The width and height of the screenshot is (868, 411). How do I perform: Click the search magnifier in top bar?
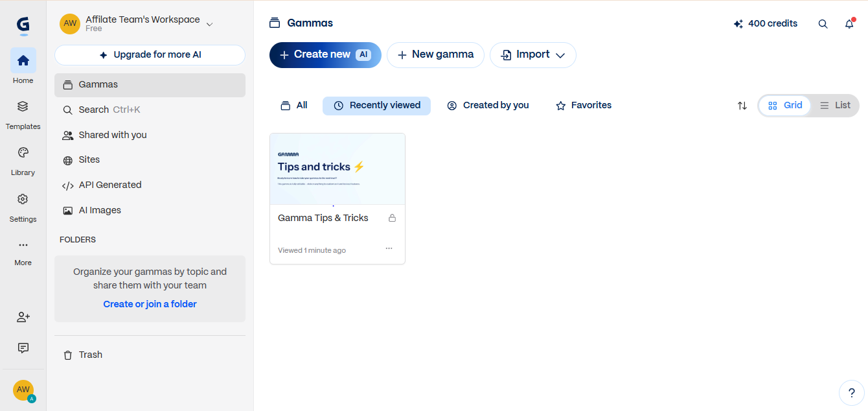(823, 24)
